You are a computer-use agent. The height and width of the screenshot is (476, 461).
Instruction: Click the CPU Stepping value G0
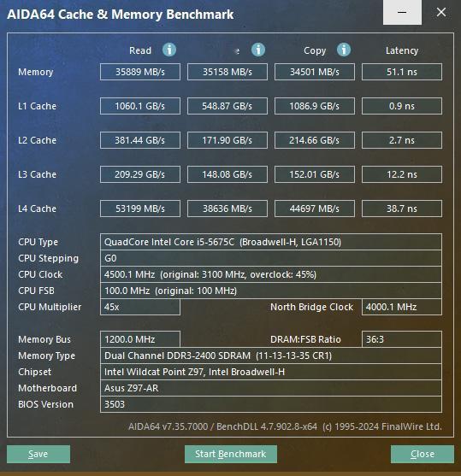[x=271, y=258]
